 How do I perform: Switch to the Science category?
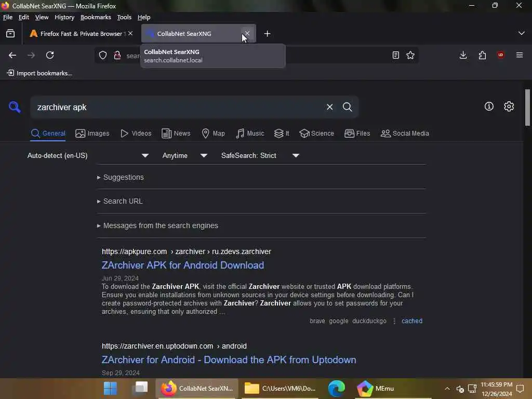(317, 134)
